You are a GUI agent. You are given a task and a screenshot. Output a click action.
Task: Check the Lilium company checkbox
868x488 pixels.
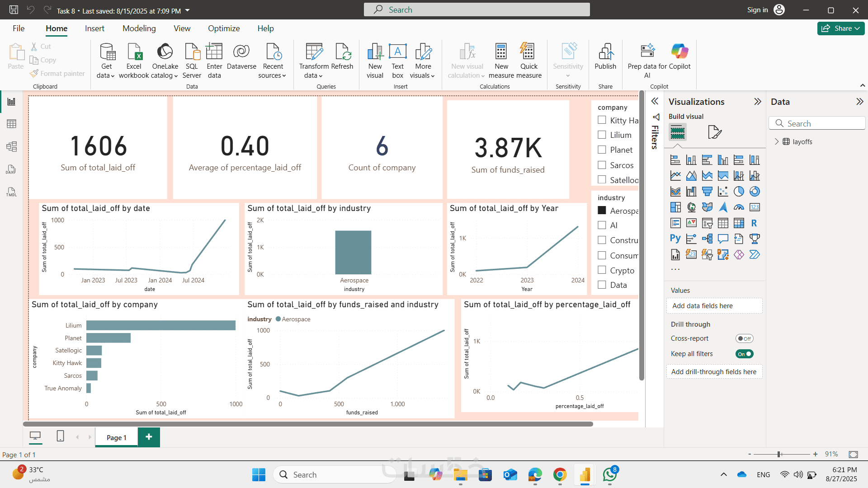[x=602, y=135]
